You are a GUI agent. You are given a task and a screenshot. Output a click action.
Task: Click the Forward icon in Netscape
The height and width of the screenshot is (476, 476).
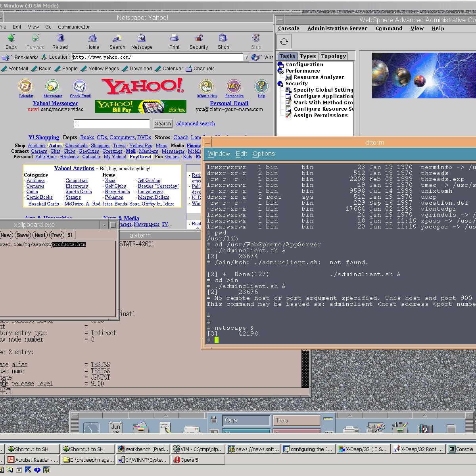[x=36, y=38]
